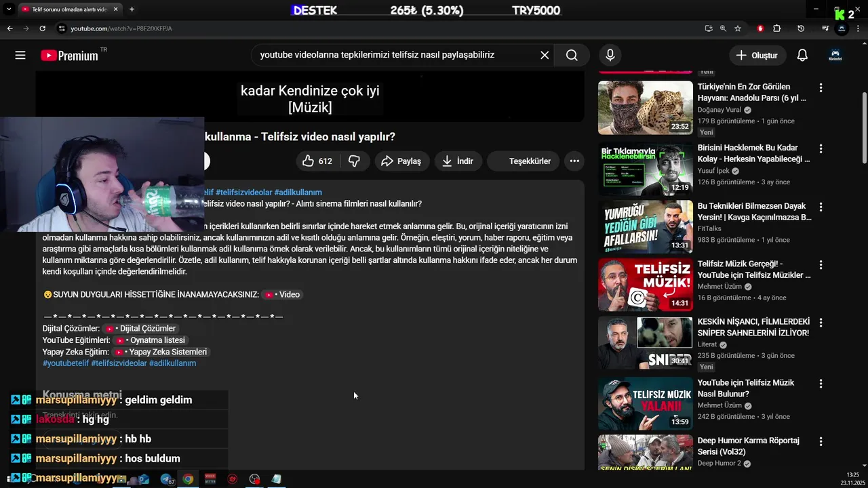
Task: Click the Oluştur create button
Action: [757, 56]
